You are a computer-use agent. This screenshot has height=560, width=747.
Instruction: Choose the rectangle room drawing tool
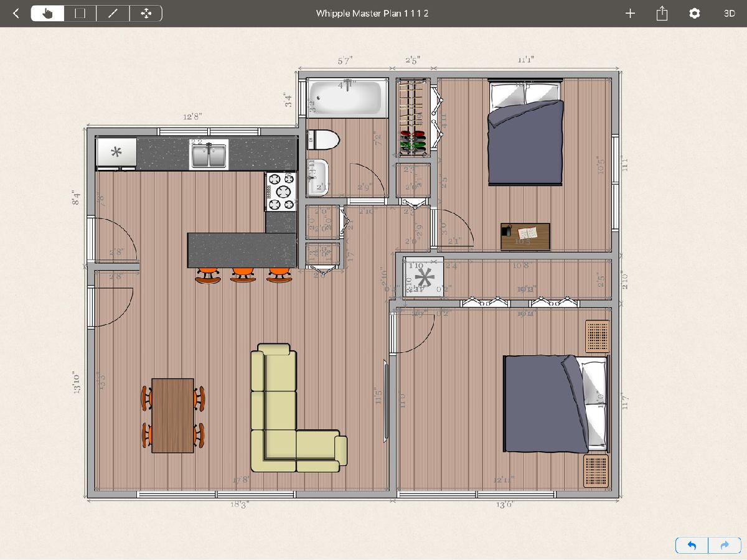pyautogui.click(x=80, y=13)
